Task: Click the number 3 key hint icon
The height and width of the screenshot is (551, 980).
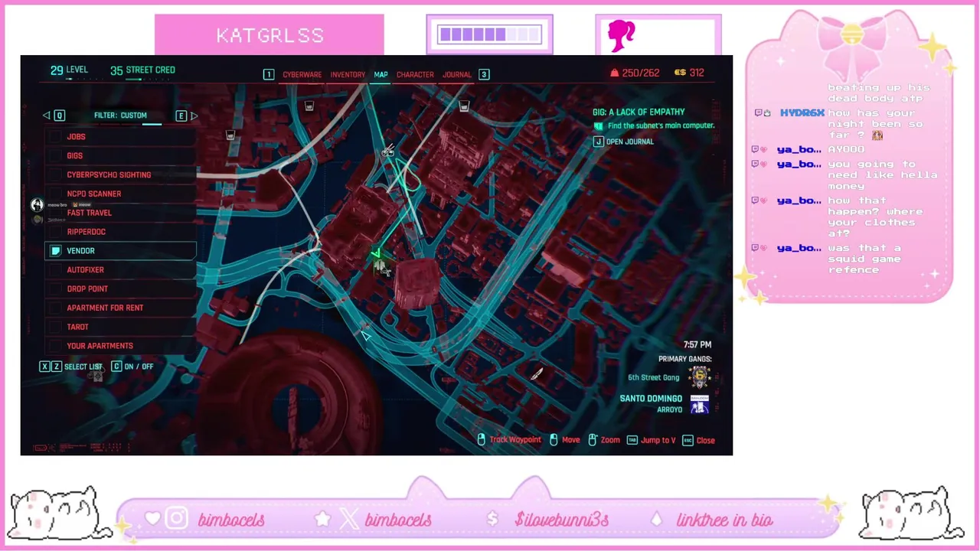Action: coord(484,74)
